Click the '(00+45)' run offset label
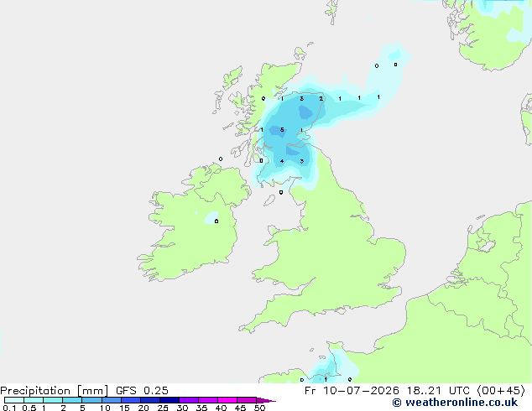The image size is (532, 411). (x=501, y=391)
